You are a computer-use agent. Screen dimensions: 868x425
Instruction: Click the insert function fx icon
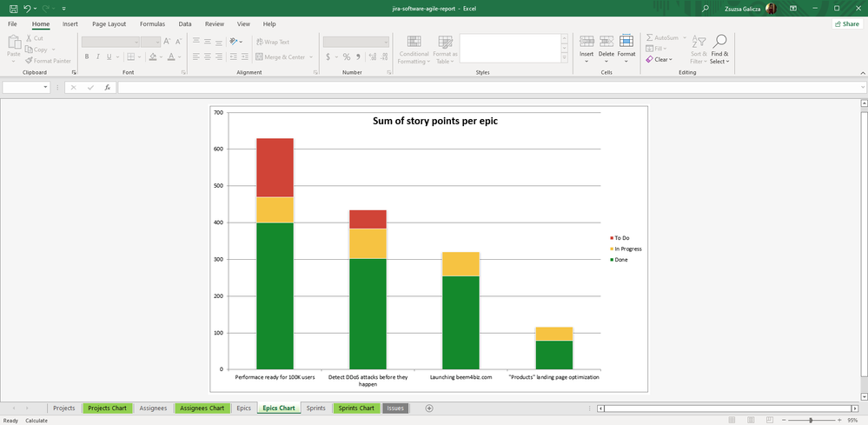tap(108, 87)
